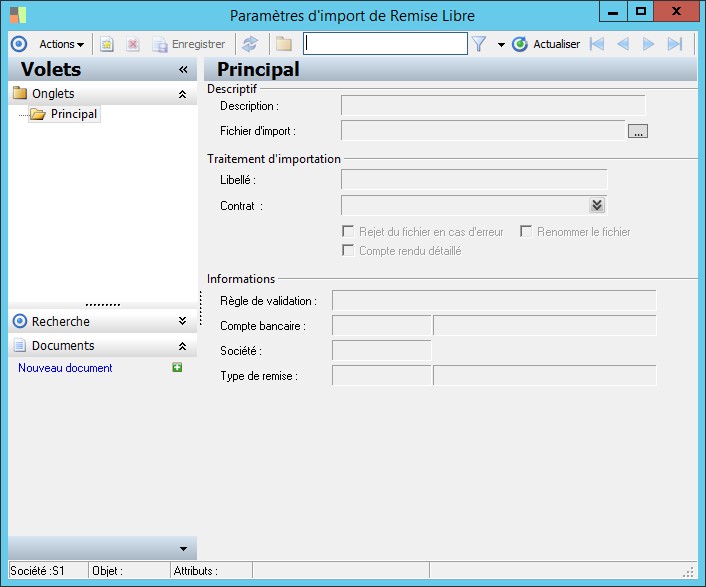Collapse the Onglets section
Image resolution: width=706 pixels, height=587 pixels.
click(182, 94)
